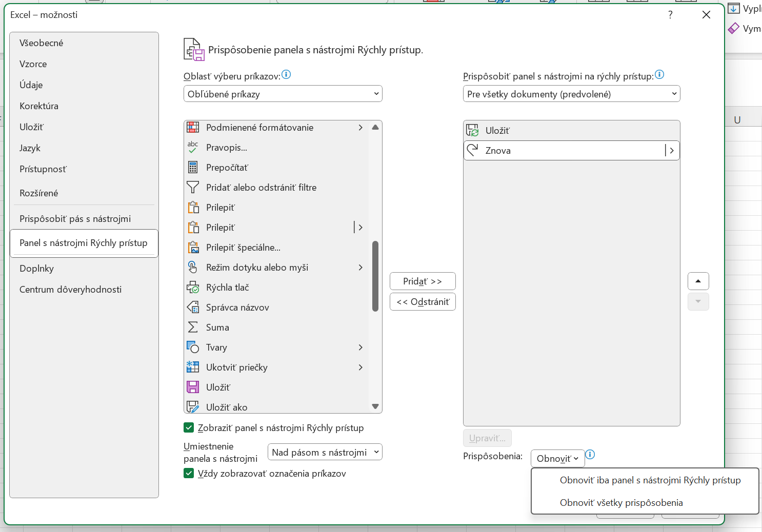Click the Znova redo icon in right list
The width and height of the screenshot is (762, 532).
(x=472, y=150)
